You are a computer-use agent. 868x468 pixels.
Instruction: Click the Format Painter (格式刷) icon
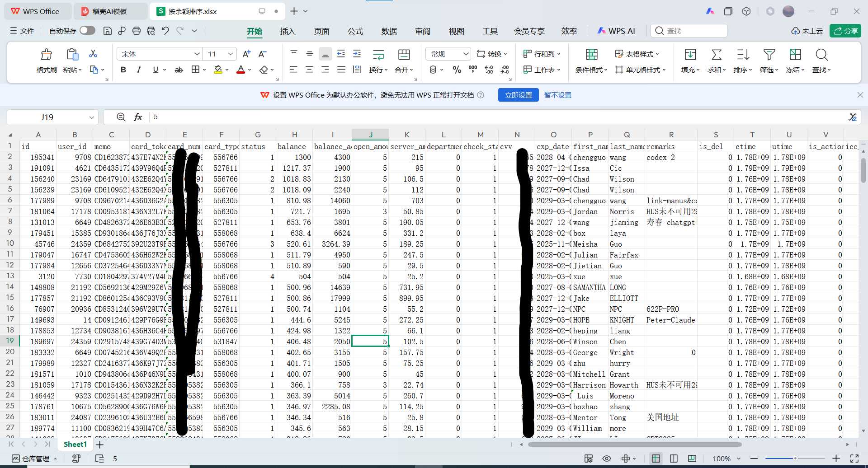pyautogui.click(x=47, y=55)
